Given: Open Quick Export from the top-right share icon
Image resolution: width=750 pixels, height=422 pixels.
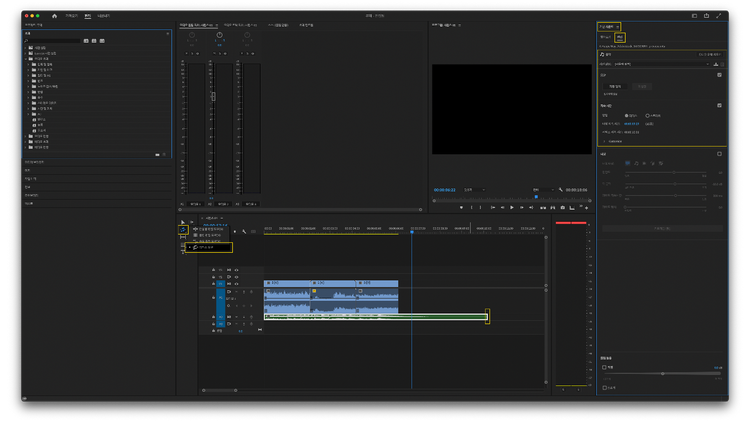Looking at the screenshot, I should pos(706,16).
